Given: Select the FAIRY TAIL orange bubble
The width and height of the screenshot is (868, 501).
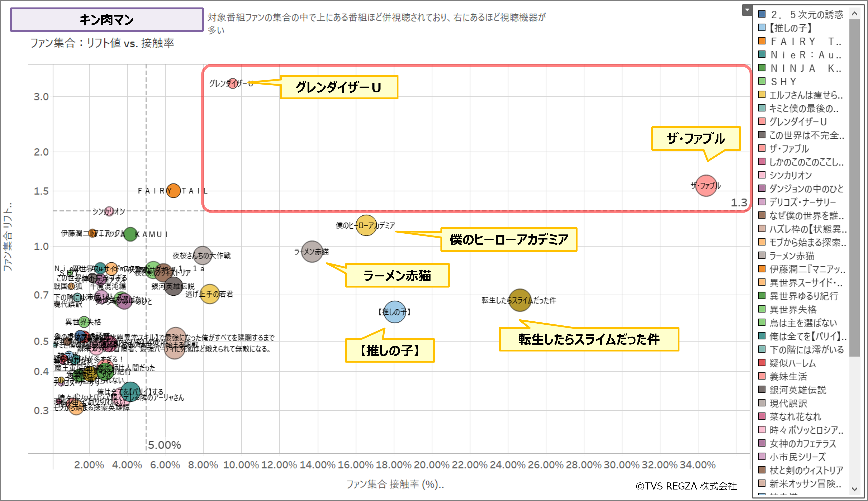Looking at the screenshot, I should pos(173,191).
